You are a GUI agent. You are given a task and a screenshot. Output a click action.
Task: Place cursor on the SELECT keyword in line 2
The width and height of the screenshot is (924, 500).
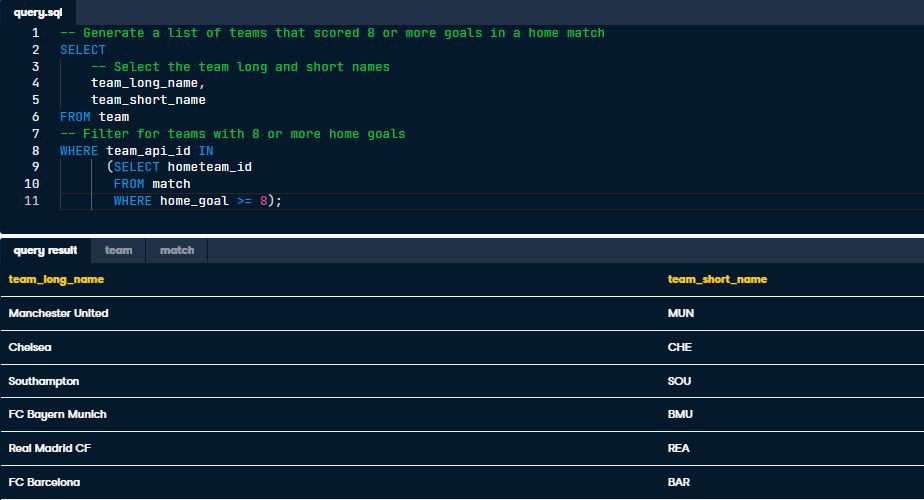click(x=83, y=50)
